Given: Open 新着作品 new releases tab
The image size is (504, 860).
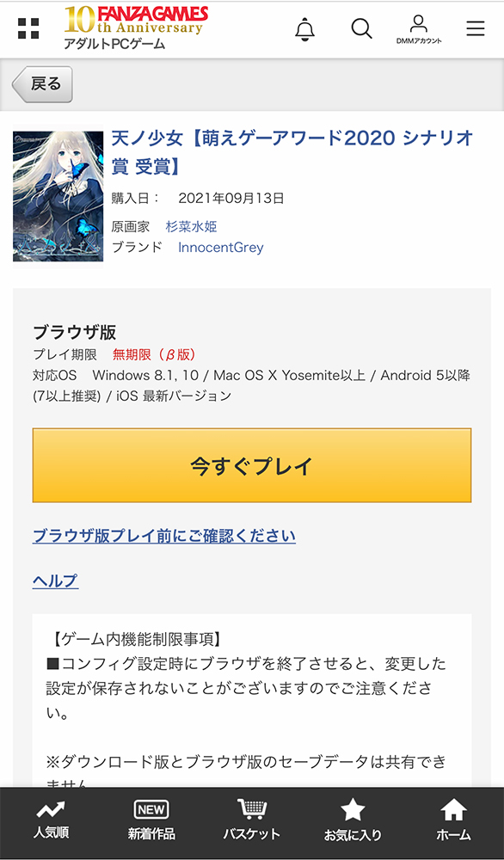Looking at the screenshot, I should coord(151,820).
